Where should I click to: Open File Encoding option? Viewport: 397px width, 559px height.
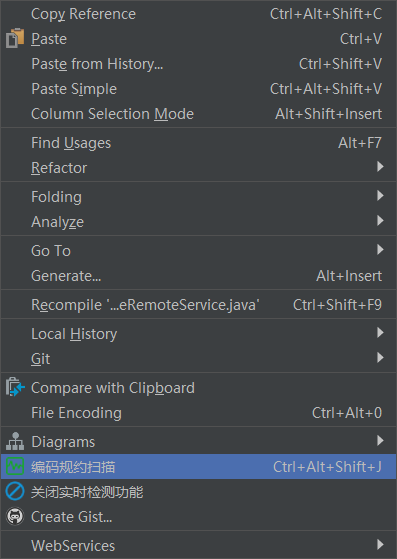(198, 412)
